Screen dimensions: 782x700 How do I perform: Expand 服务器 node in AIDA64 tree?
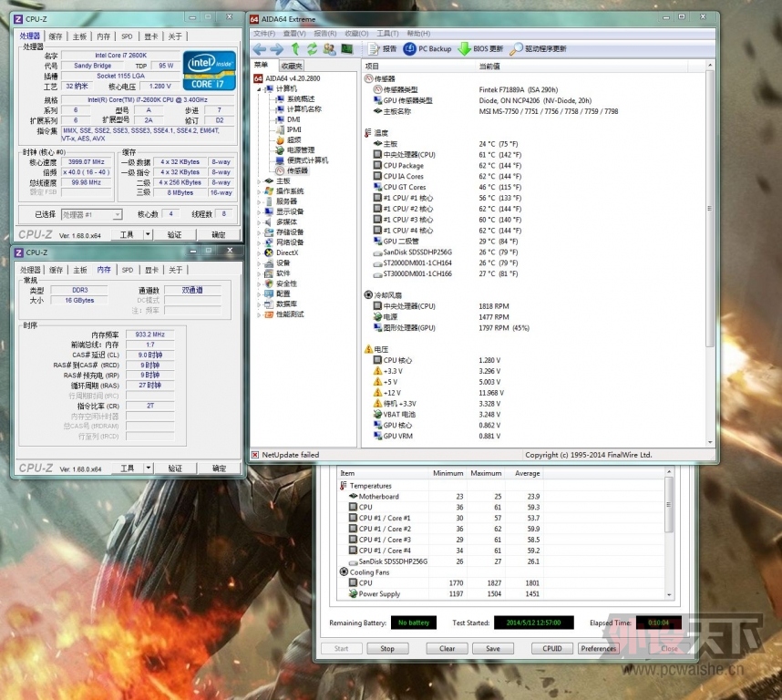[x=259, y=201]
